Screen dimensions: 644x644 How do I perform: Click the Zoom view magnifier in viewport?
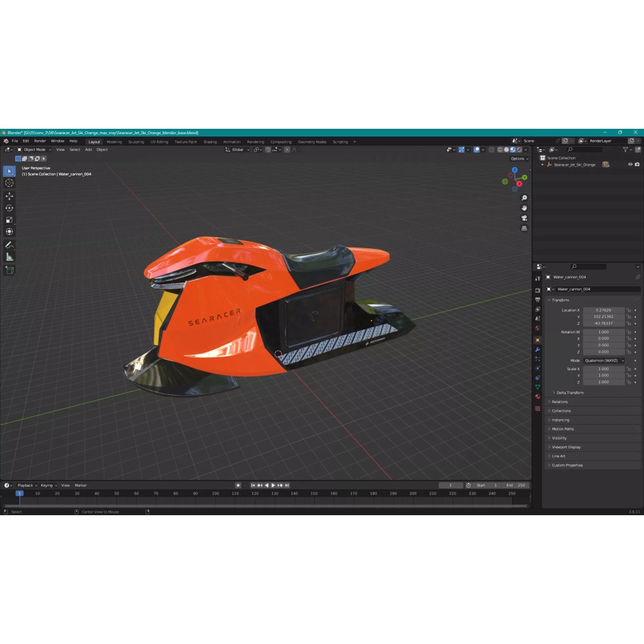pos(524,198)
